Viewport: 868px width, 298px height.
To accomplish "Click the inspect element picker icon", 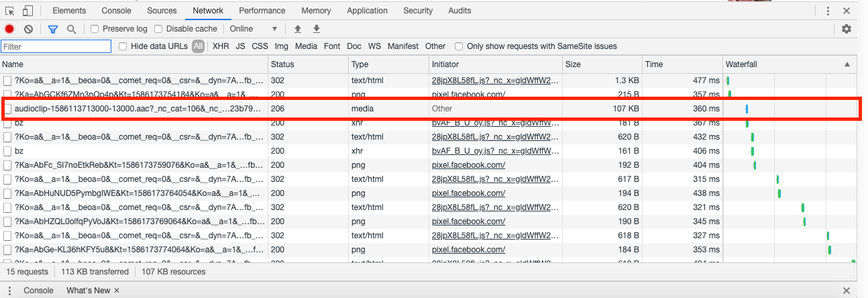I will coord(9,11).
